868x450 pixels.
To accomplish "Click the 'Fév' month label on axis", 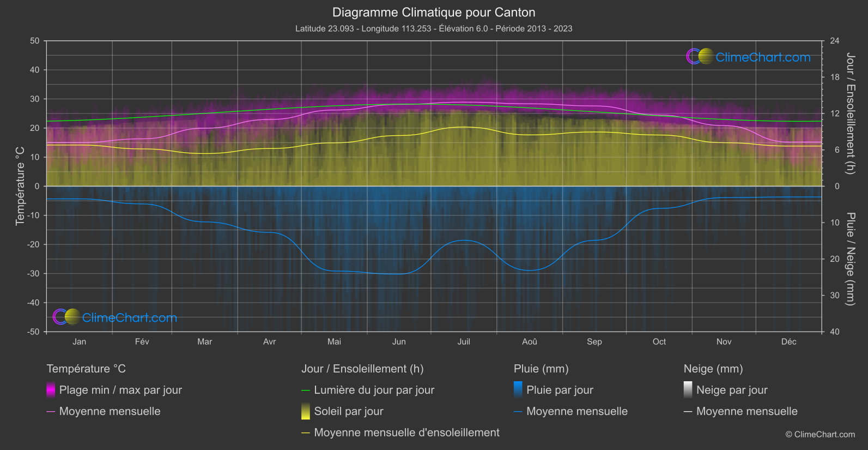I will 142,341.
